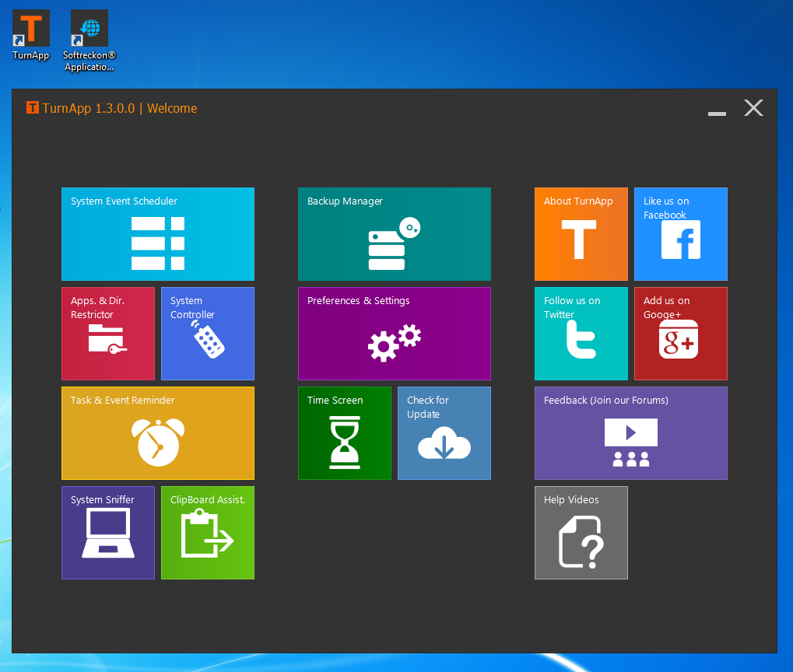This screenshot has height=672, width=793.
Task: Open the System Event Scheduler tile
Action: click(158, 233)
